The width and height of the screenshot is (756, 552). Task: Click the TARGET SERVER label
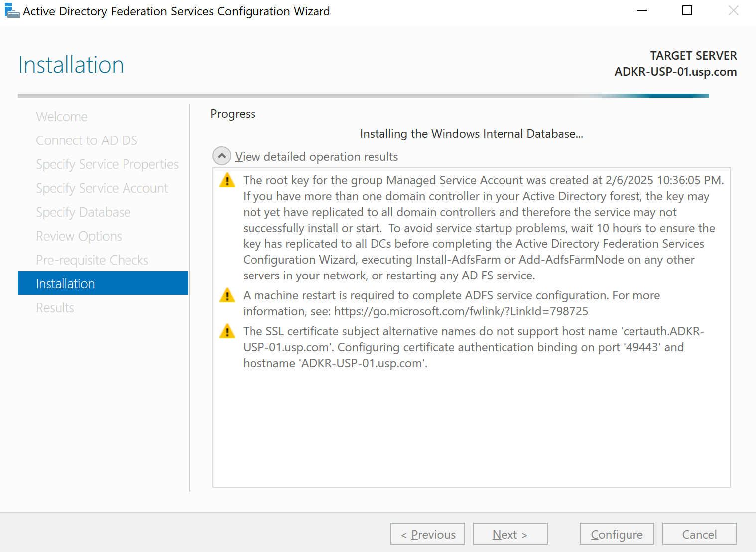coord(693,56)
